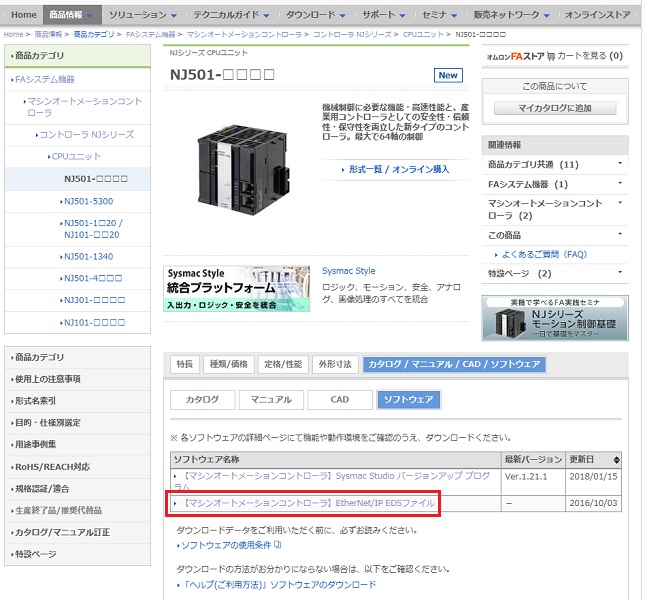The image size is (645, 600).
Task: Click the cart icon beside カートを見る
Action: click(x=551, y=56)
